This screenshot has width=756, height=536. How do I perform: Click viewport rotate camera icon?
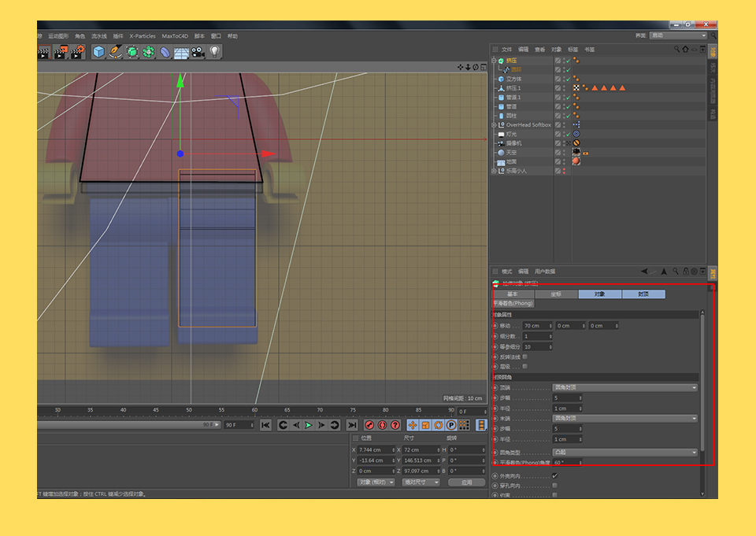click(476, 68)
